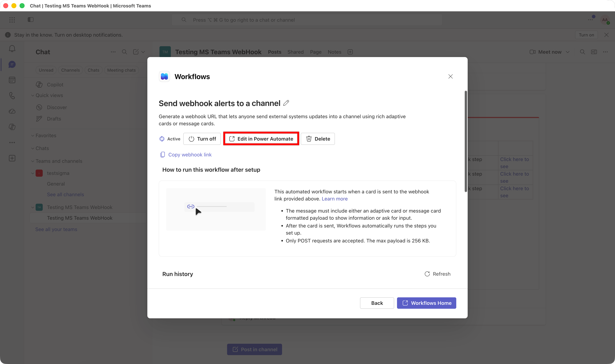Screen dimensions: 615x364
Task: Click the Workflows dialog scrollbar
Action: (x=466, y=141)
